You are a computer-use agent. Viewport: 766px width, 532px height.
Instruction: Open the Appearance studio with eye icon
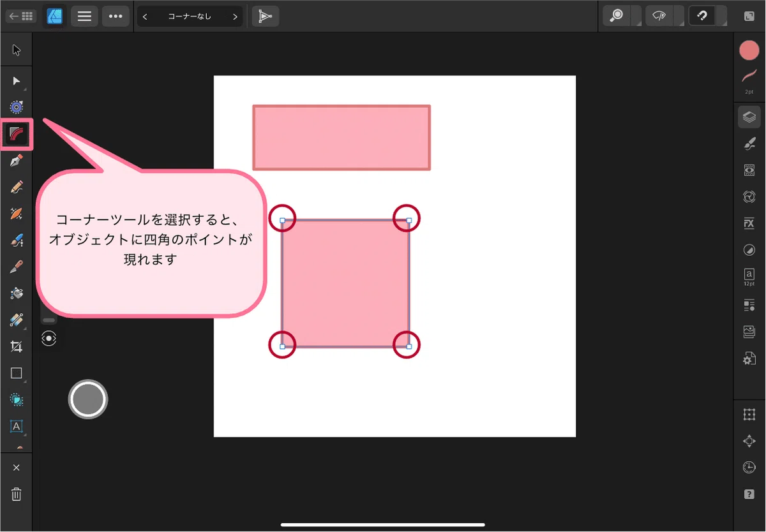coord(749,170)
